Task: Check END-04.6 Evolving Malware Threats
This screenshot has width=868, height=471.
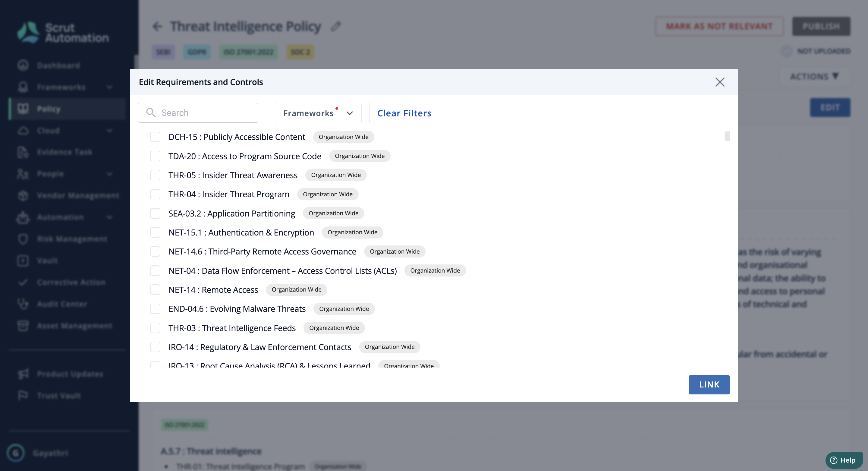Action: click(x=155, y=309)
